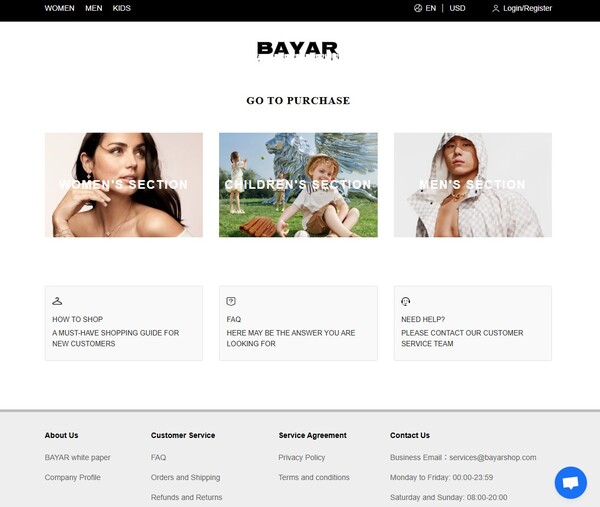Open the WOMEN menu
Screen dimensions: 600x507
point(59,8)
